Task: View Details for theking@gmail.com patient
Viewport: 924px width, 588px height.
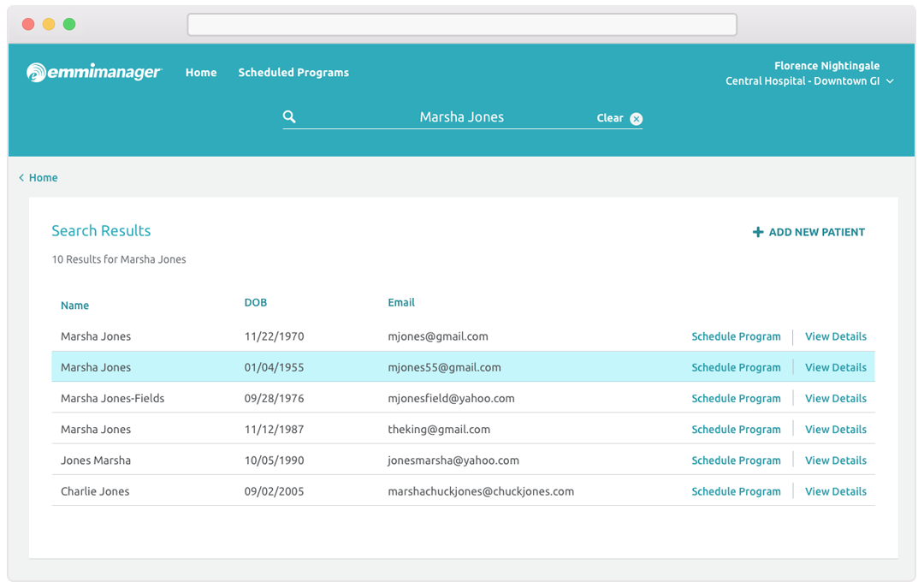Action: [x=835, y=430]
